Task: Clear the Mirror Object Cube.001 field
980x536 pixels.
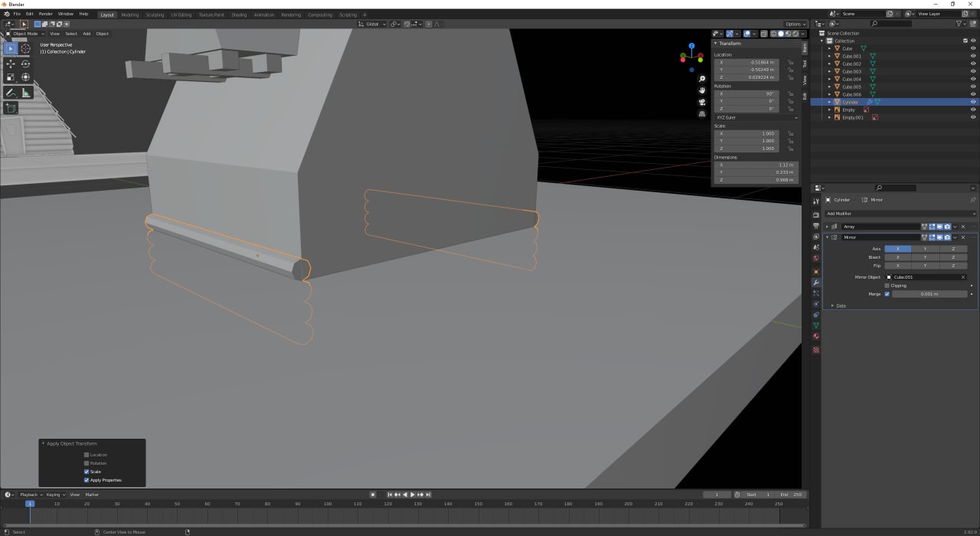Action: [963, 277]
